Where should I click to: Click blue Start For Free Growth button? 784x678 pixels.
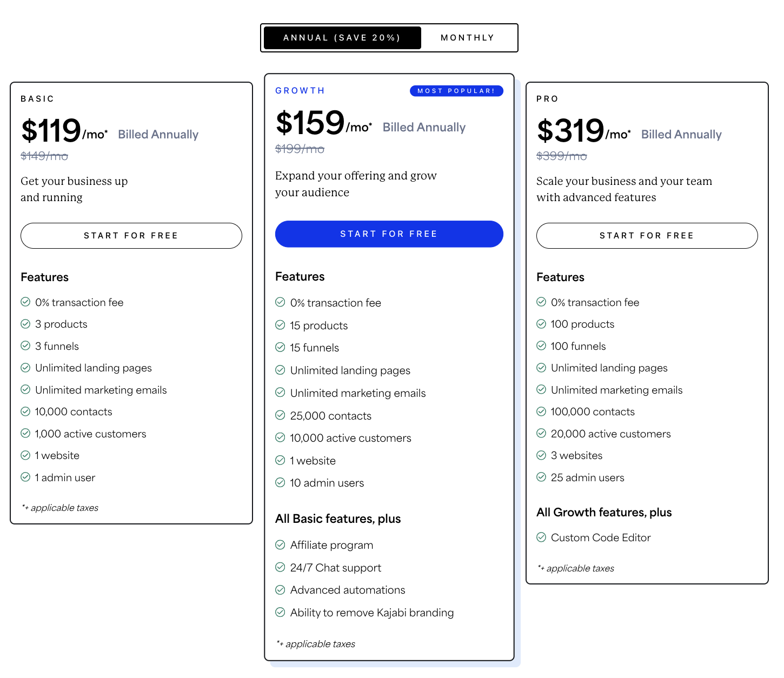[389, 234]
